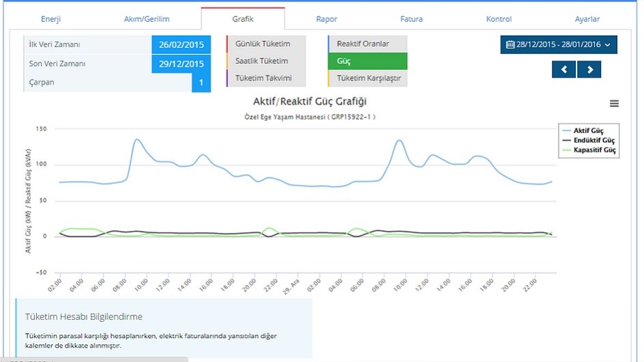Viewport: 644px width, 362px height.
Task: Select Saatlik Tüketim chart option
Action: pyautogui.click(x=266, y=61)
